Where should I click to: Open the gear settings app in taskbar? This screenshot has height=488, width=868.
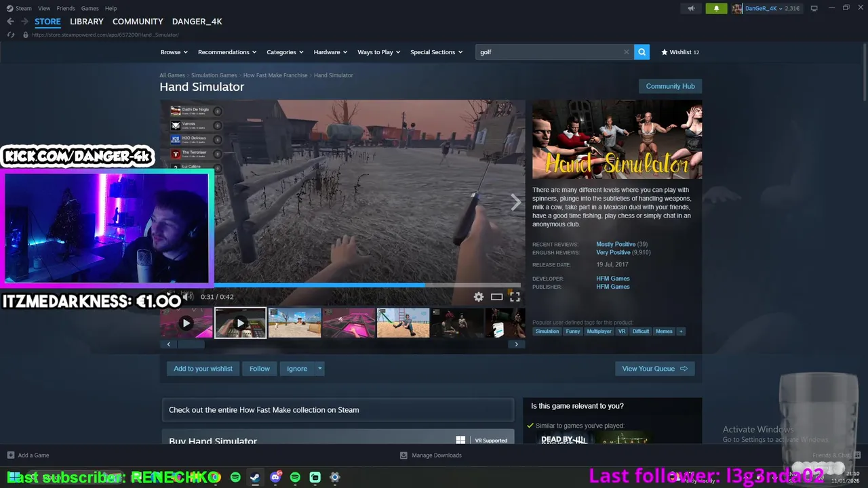click(x=334, y=477)
